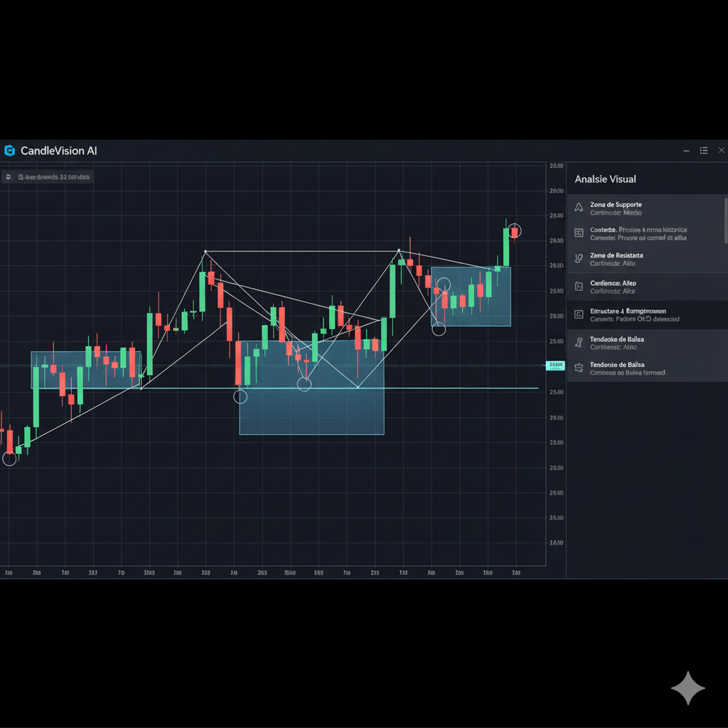This screenshot has height=728, width=728.
Task: Open the list menu icon in title bar
Action: click(703, 151)
